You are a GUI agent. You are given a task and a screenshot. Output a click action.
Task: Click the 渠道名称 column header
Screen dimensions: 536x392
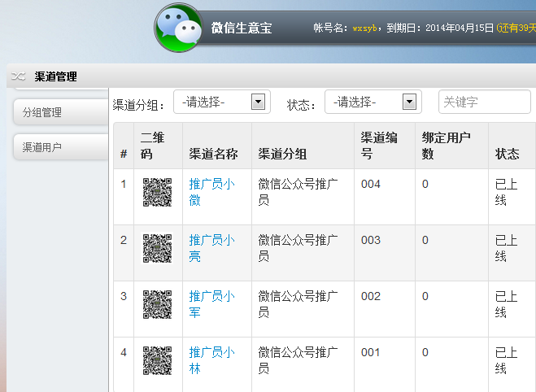213,154
